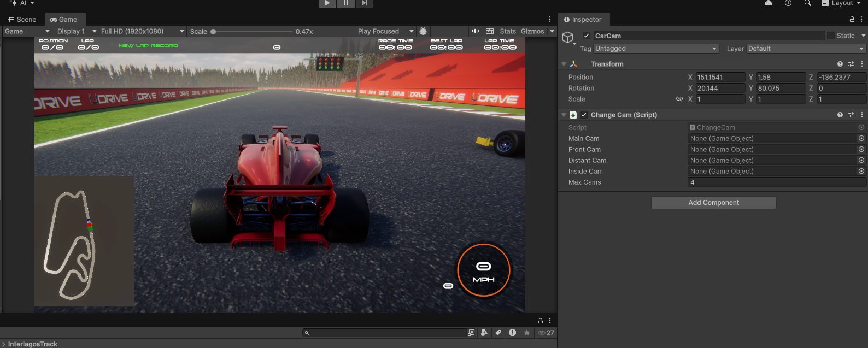This screenshot has height=348, width=868.
Task: Pause the game with the Pause button
Action: [345, 3]
